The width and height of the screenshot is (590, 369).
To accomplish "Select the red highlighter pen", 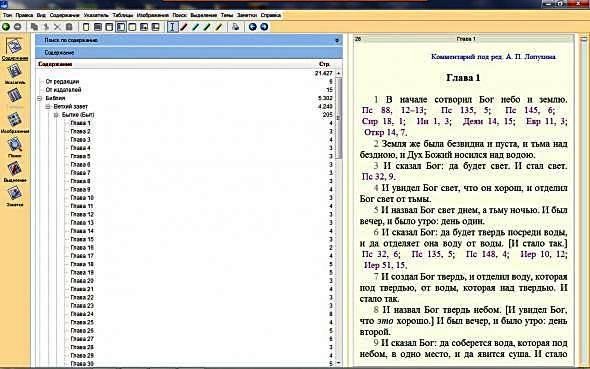I will click(184, 27).
